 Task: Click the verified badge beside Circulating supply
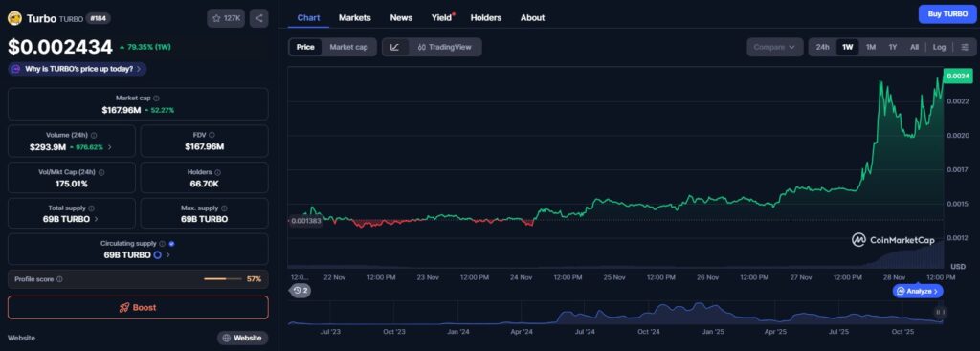(x=172, y=244)
